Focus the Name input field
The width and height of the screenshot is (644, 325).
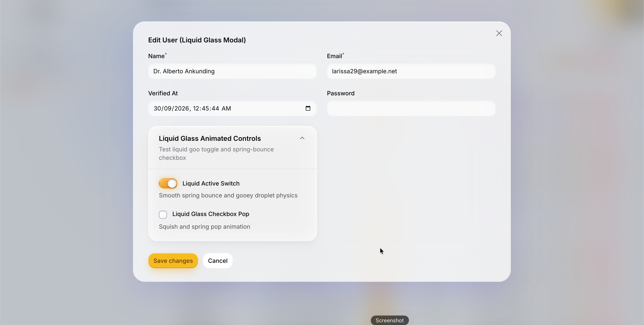(232, 71)
